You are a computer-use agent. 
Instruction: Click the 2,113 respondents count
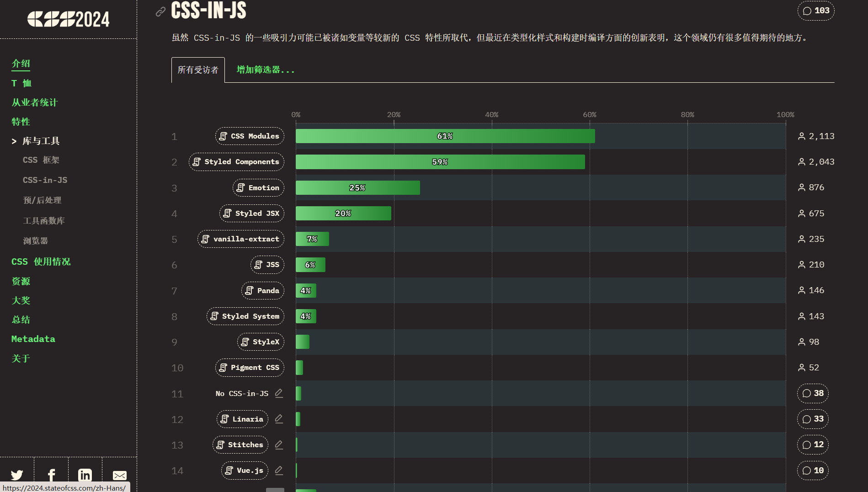coord(816,136)
